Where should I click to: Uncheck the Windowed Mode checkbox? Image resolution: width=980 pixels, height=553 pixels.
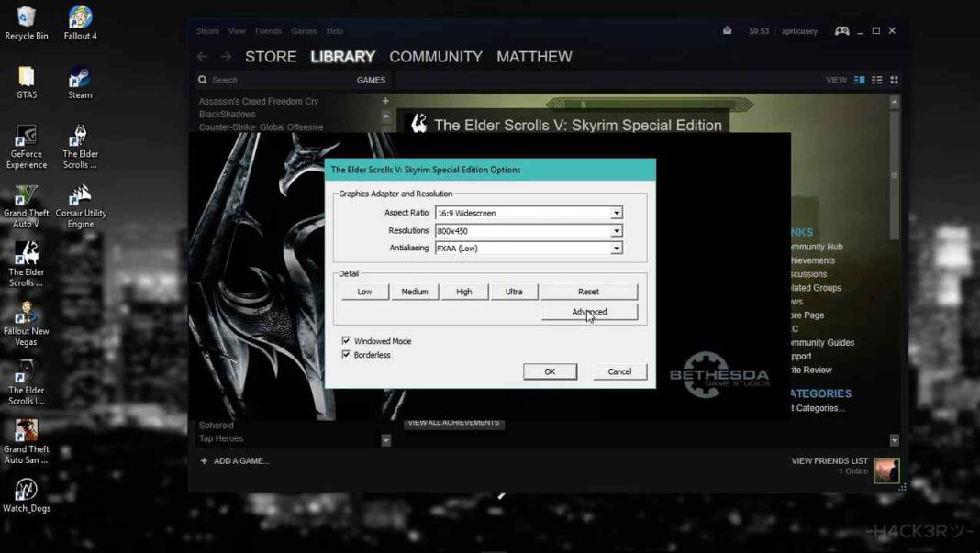[346, 340]
